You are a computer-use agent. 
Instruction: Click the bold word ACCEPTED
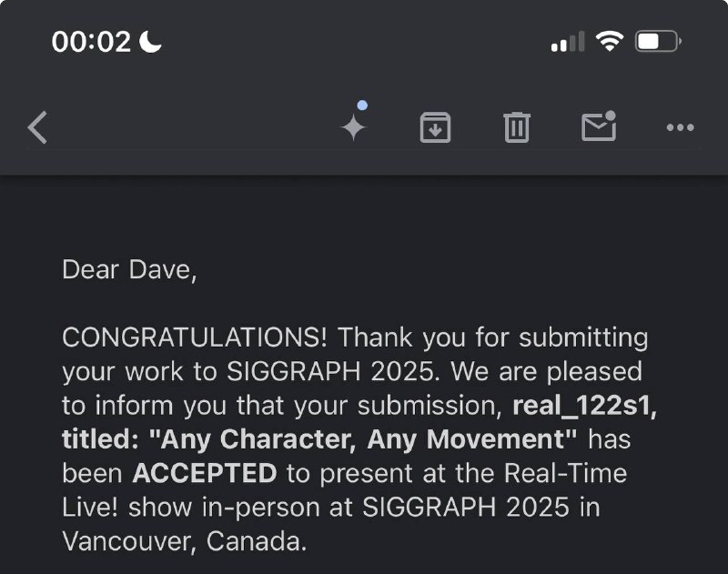pos(205,473)
